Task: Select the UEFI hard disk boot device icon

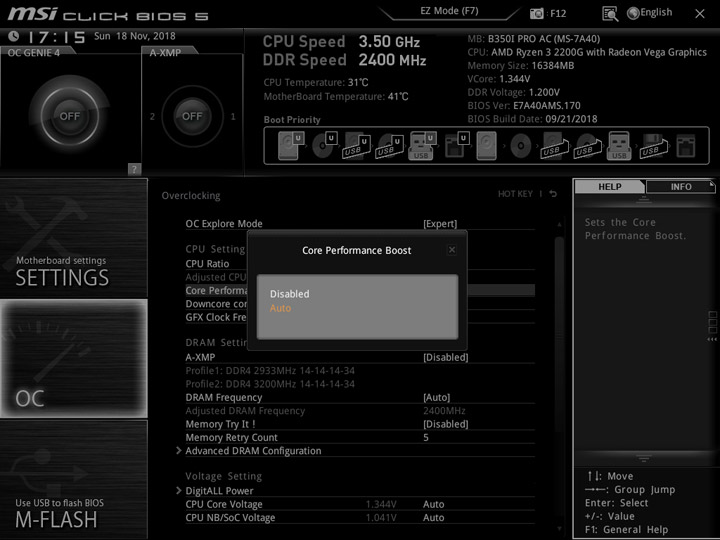Action: 291,146
